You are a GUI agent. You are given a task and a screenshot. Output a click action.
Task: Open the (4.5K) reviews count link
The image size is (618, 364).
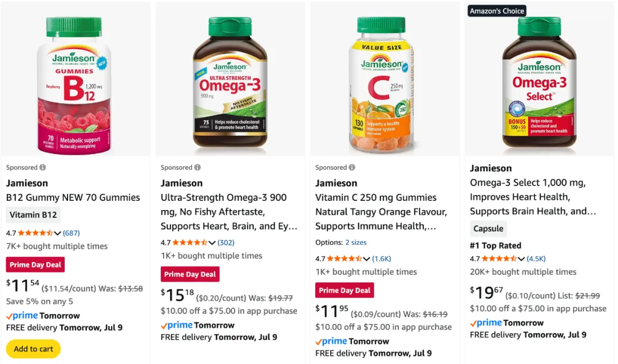pyautogui.click(x=536, y=259)
